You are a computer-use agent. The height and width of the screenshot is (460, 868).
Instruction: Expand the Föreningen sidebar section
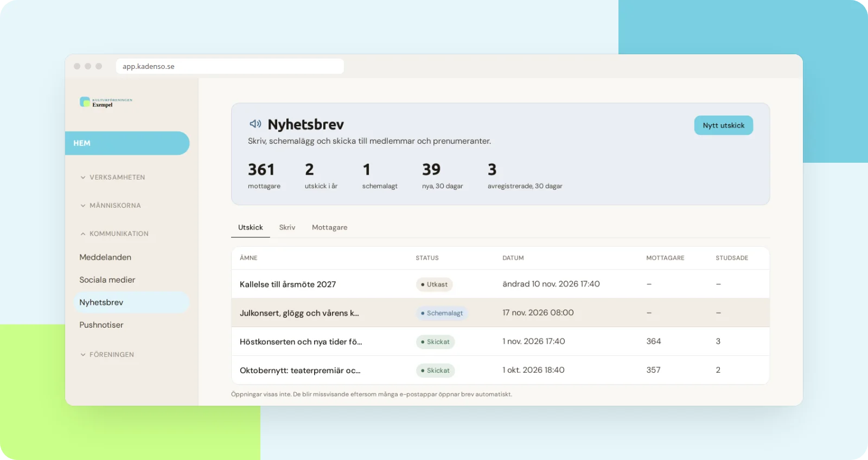(107, 355)
